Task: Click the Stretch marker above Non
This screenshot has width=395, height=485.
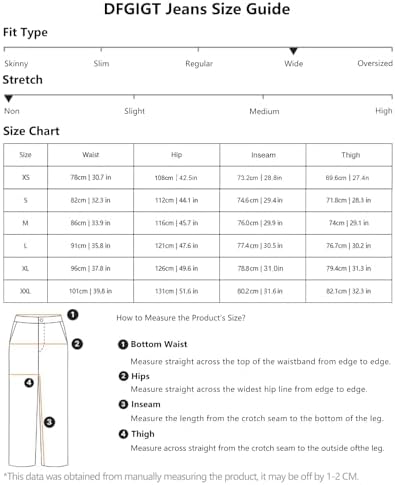Action: (x=9, y=98)
